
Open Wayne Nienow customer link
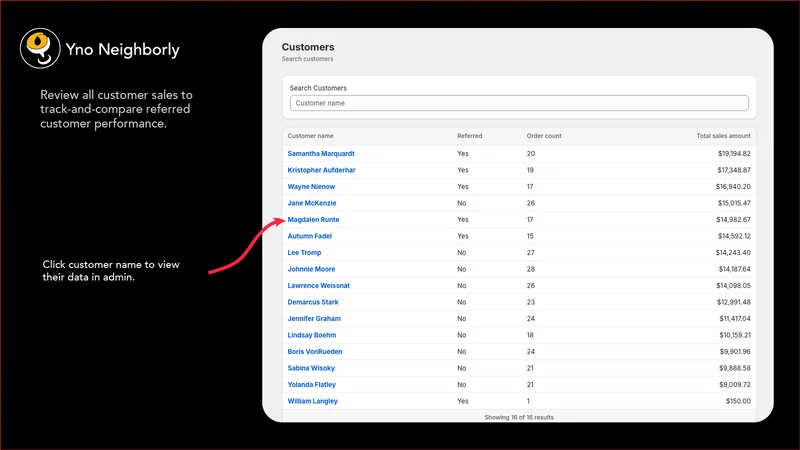(311, 187)
